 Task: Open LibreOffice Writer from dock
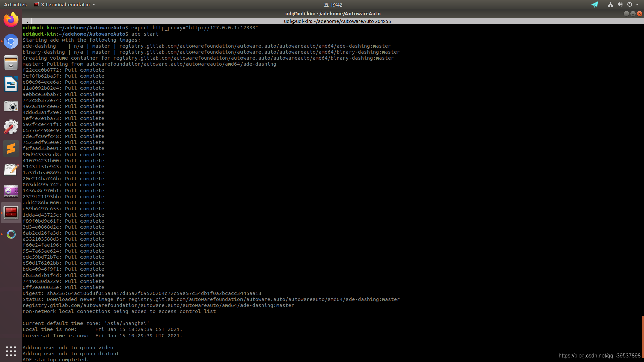[11, 84]
